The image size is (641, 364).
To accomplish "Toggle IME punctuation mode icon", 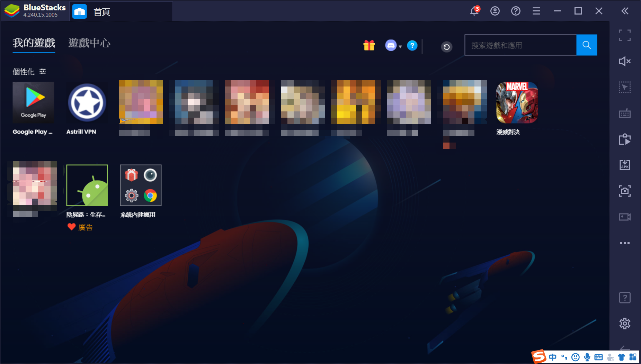I will click(x=564, y=357).
